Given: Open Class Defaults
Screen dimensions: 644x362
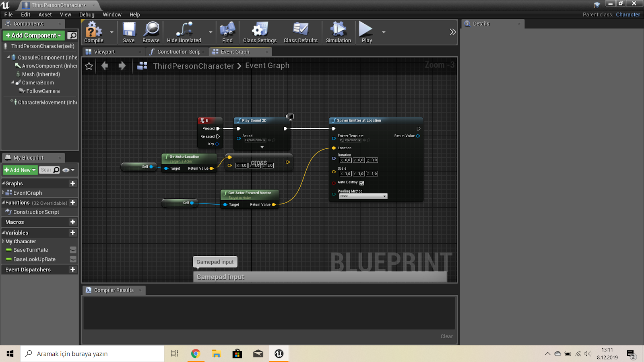Looking at the screenshot, I should tap(301, 32).
